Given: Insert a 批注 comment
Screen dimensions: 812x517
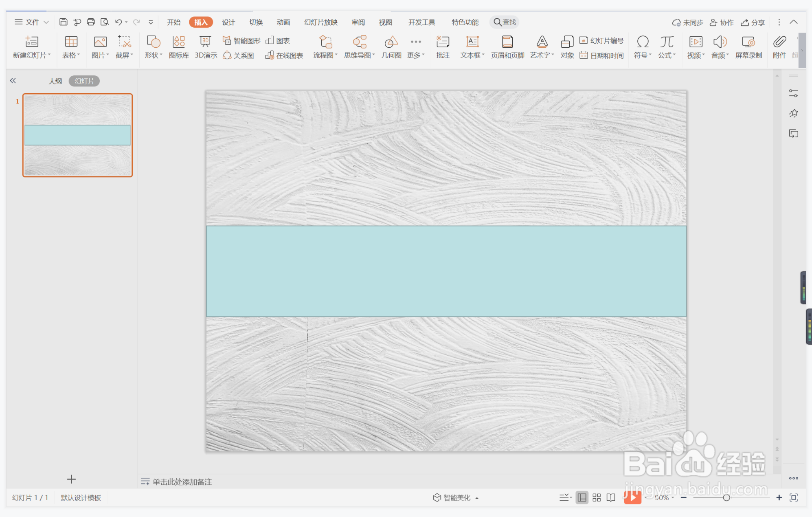Looking at the screenshot, I should coord(443,47).
